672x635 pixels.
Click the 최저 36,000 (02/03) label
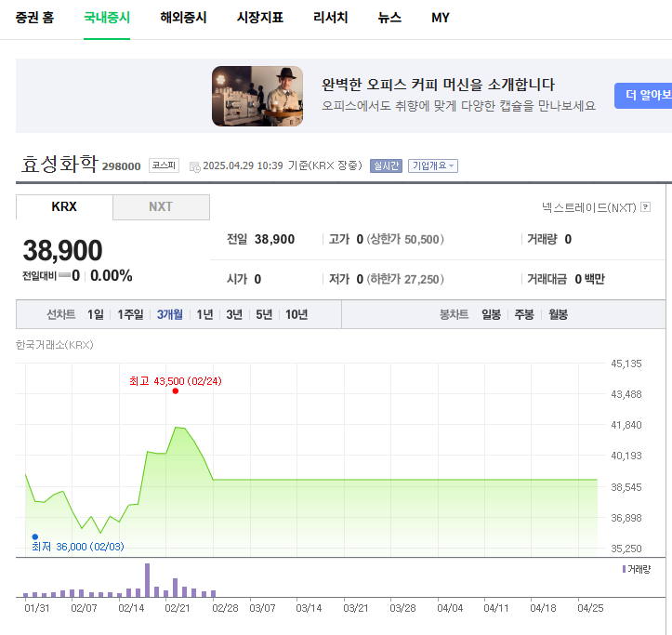[78, 547]
